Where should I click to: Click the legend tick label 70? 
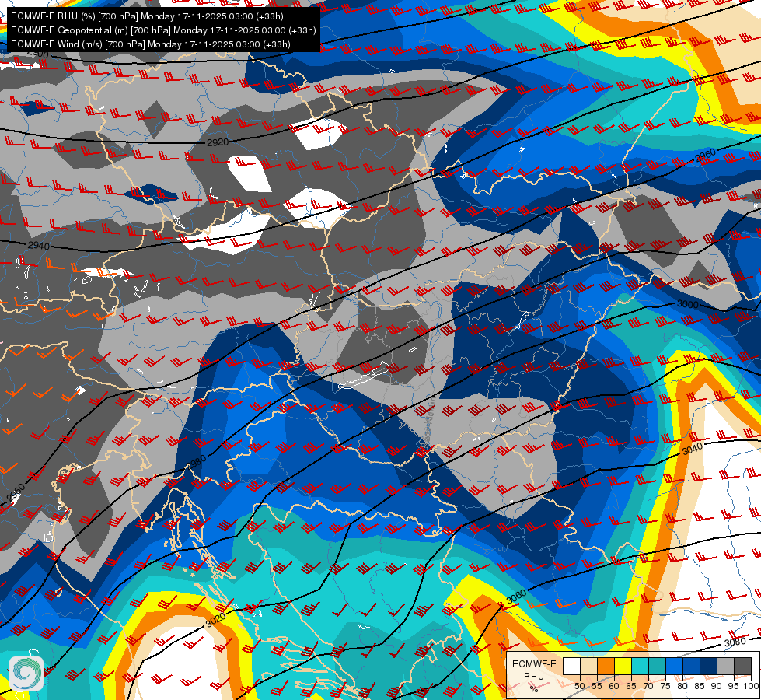(648, 686)
